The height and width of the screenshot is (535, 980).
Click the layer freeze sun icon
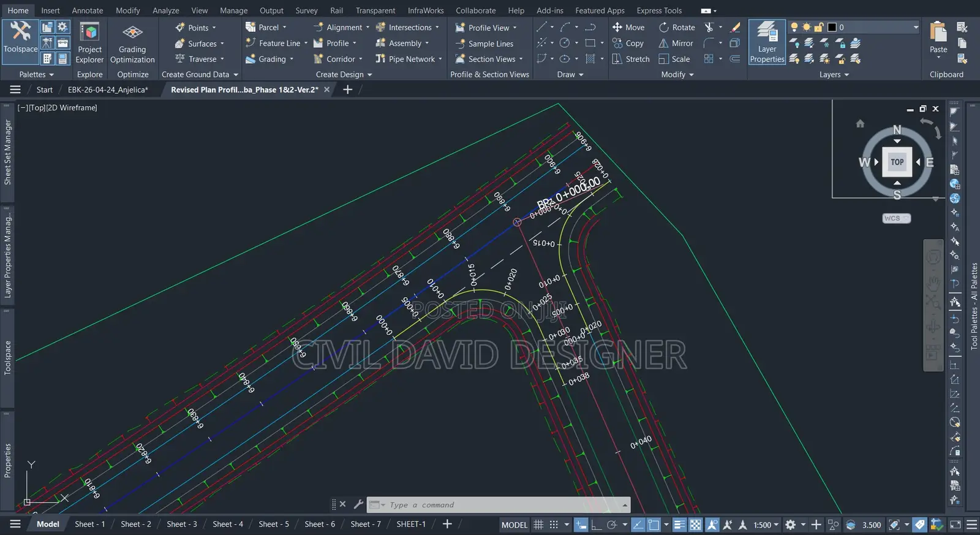coord(807,27)
